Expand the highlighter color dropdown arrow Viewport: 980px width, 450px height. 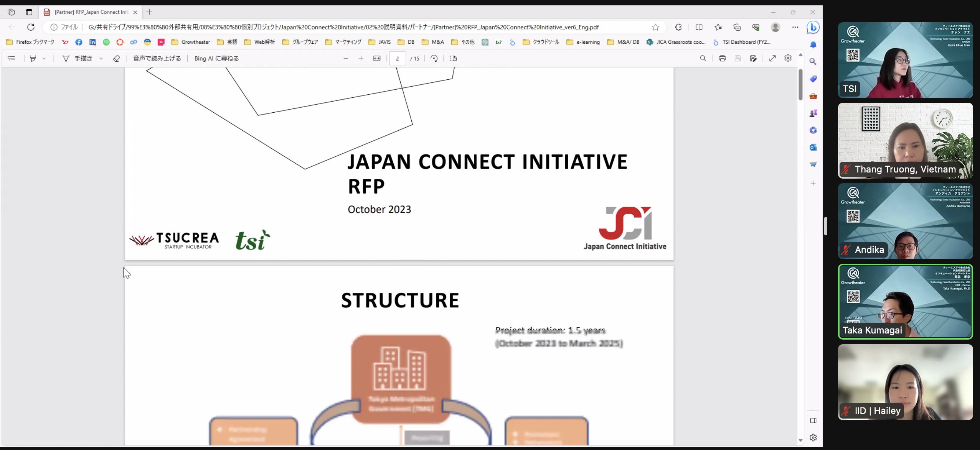[44, 58]
